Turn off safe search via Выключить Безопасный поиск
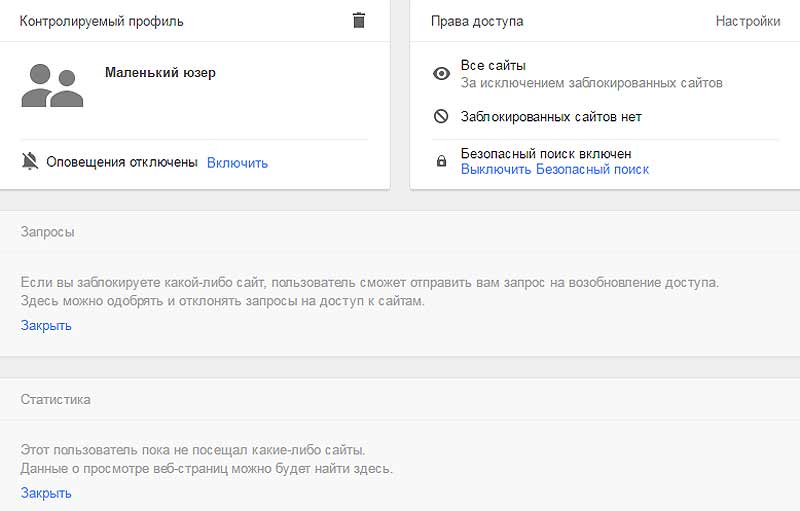 click(x=555, y=169)
